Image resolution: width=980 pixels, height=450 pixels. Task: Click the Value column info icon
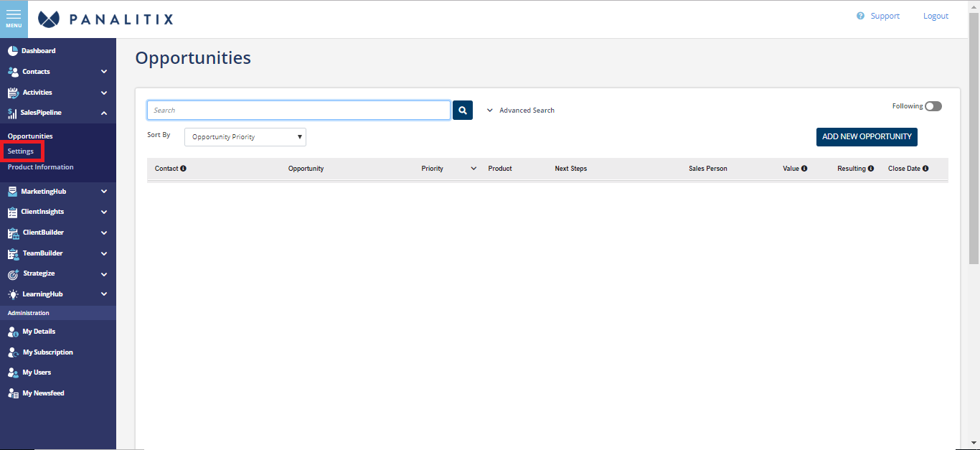804,169
